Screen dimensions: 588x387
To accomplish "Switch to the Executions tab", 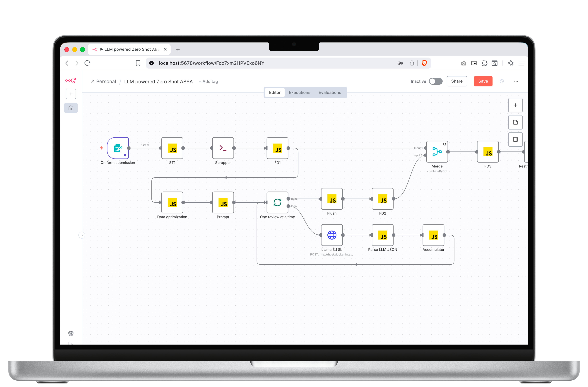I will point(299,92).
